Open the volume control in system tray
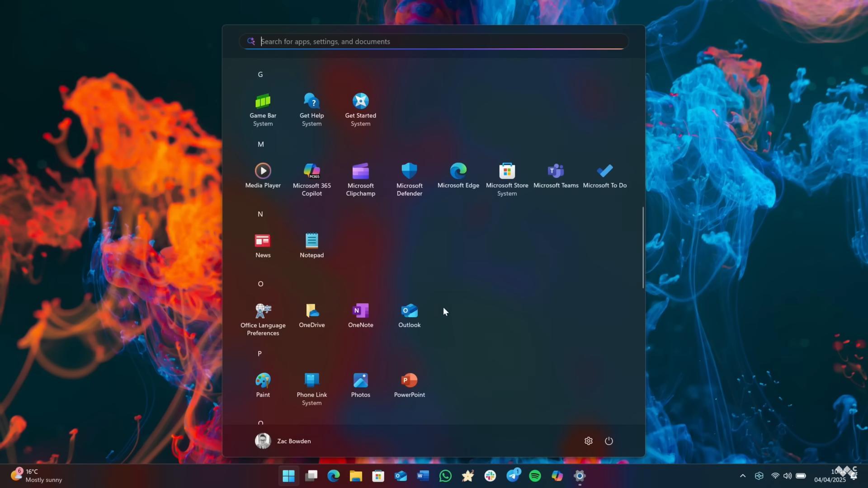 (788, 476)
